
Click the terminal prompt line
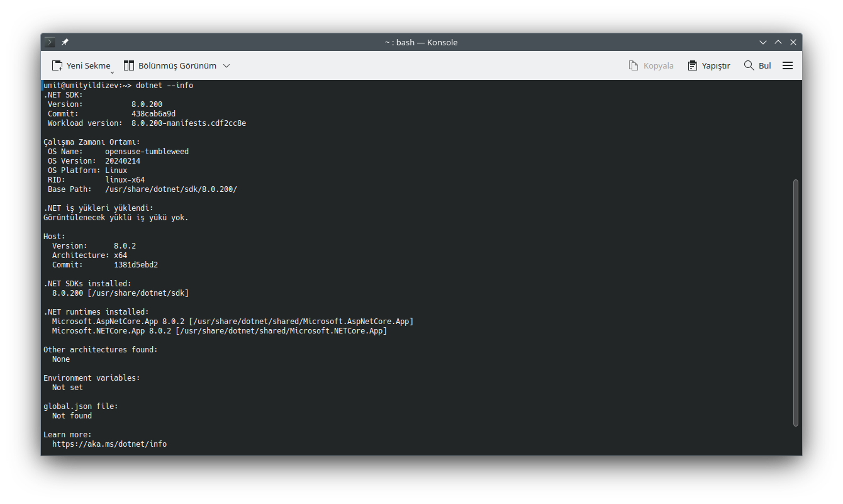[120, 85]
